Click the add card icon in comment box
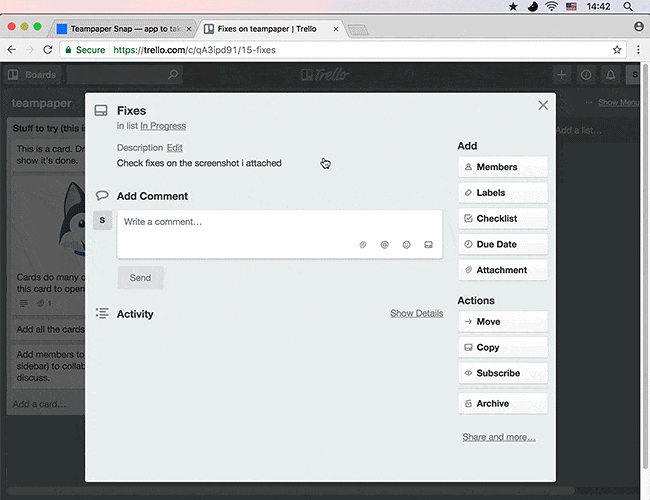The height and width of the screenshot is (500, 650). click(x=429, y=244)
